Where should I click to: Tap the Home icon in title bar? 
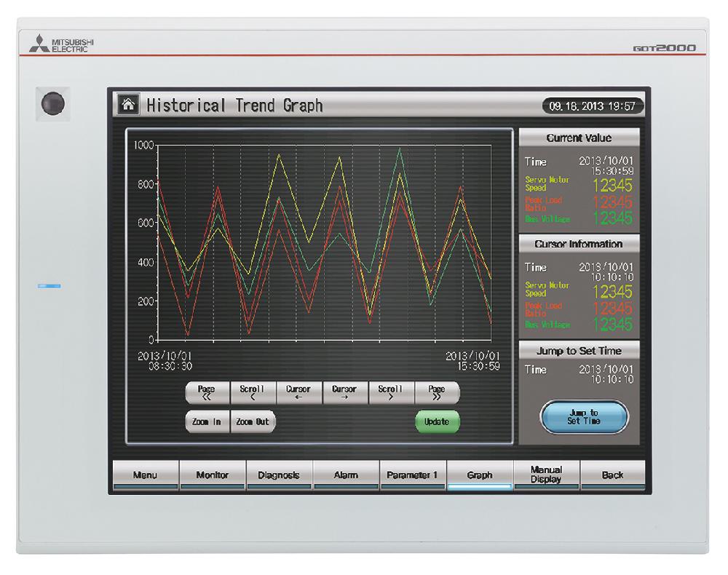(x=128, y=106)
